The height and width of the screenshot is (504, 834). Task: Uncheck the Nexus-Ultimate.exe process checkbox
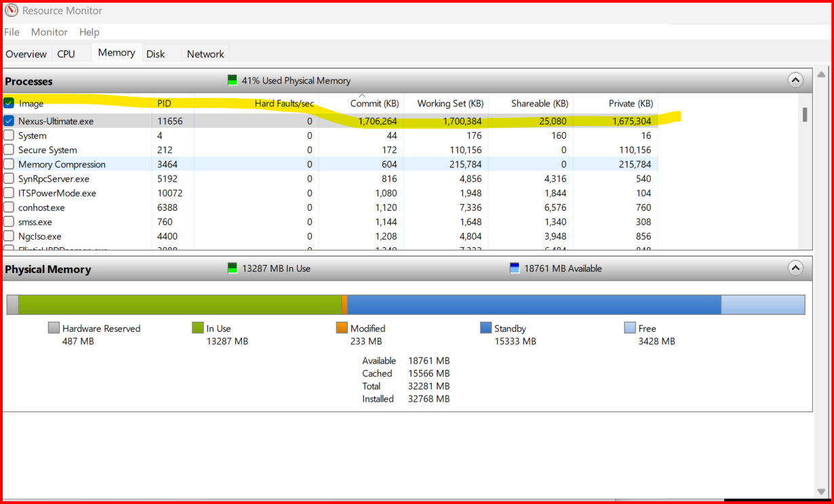(9, 121)
